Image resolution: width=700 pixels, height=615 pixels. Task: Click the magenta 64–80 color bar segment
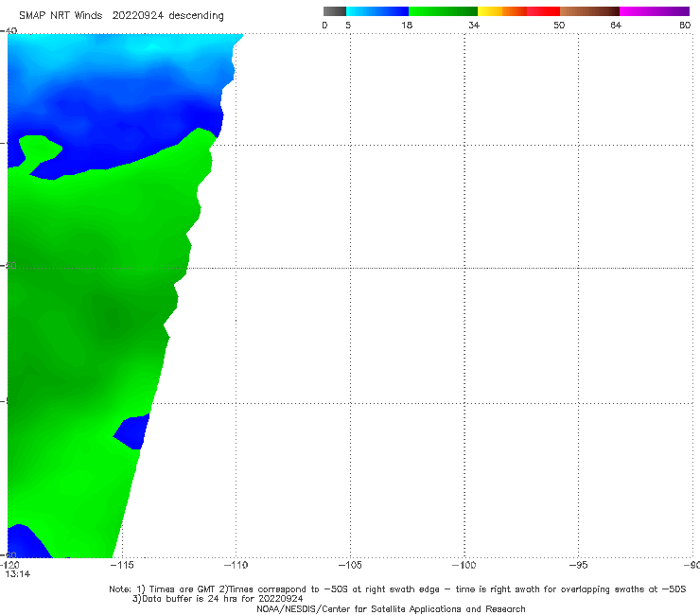point(655,11)
